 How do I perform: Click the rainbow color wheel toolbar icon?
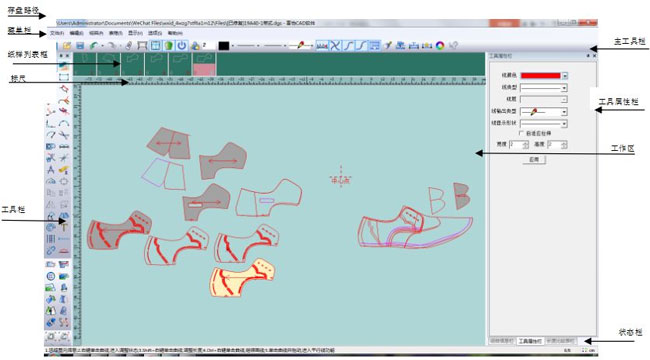440,46
